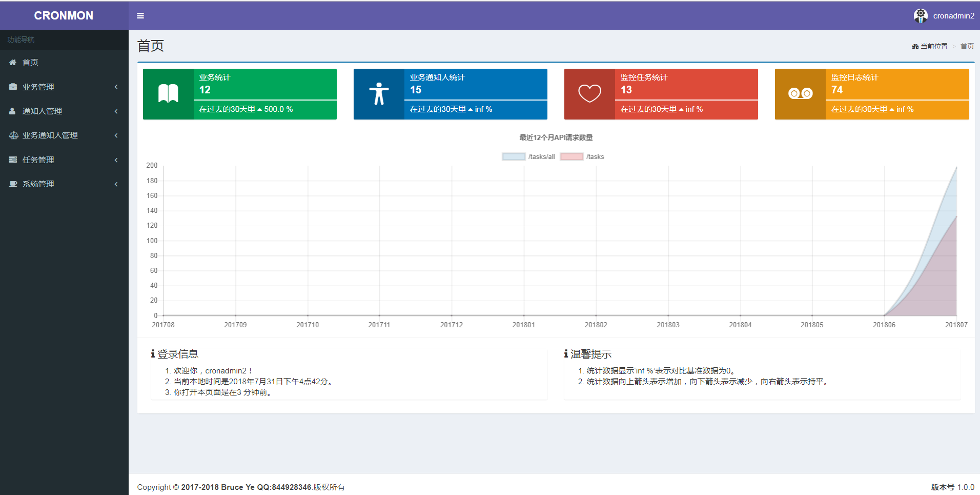Screen dimensions: 980x495
Task: Click the 监控日志统计 count 74
Action: point(837,90)
